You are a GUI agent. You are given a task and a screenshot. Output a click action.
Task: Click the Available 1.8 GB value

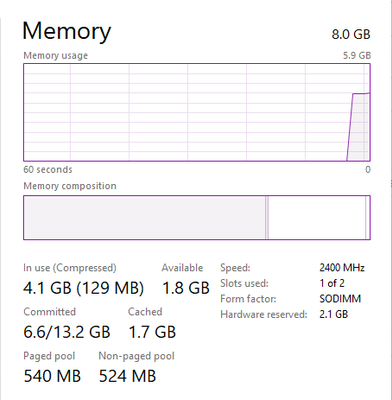[x=186, y=288]
